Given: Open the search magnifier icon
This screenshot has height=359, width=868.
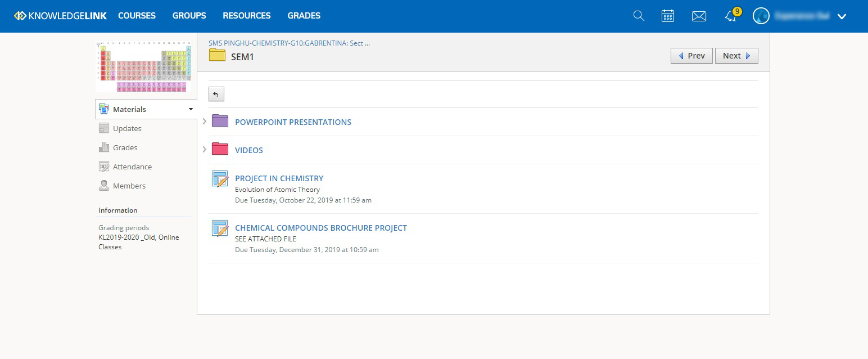Looking at the screenshot, I should tap(639, 16).
